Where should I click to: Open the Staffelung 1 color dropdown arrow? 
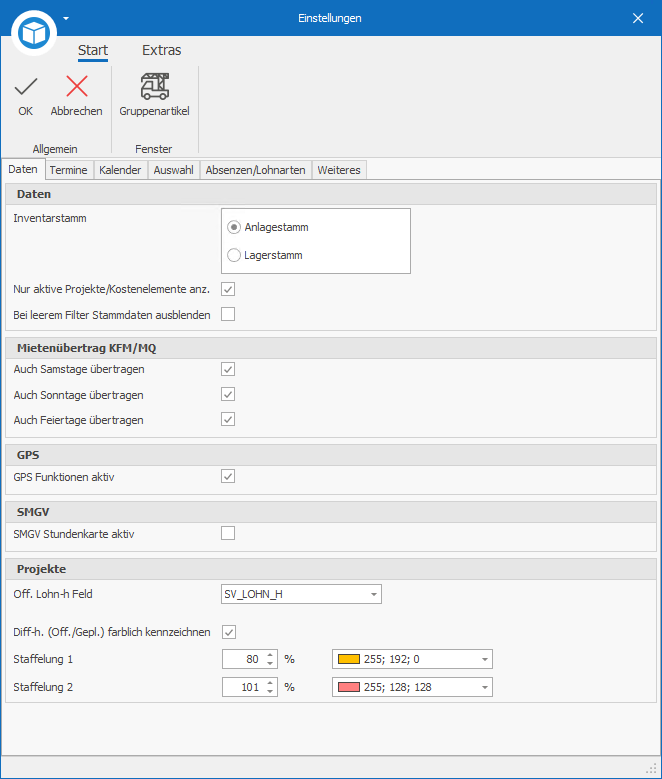(x=485, y=660)
